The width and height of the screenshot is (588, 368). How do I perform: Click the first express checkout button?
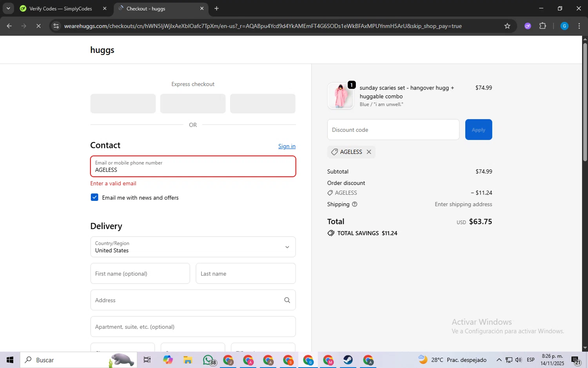(x=123, y=104)
